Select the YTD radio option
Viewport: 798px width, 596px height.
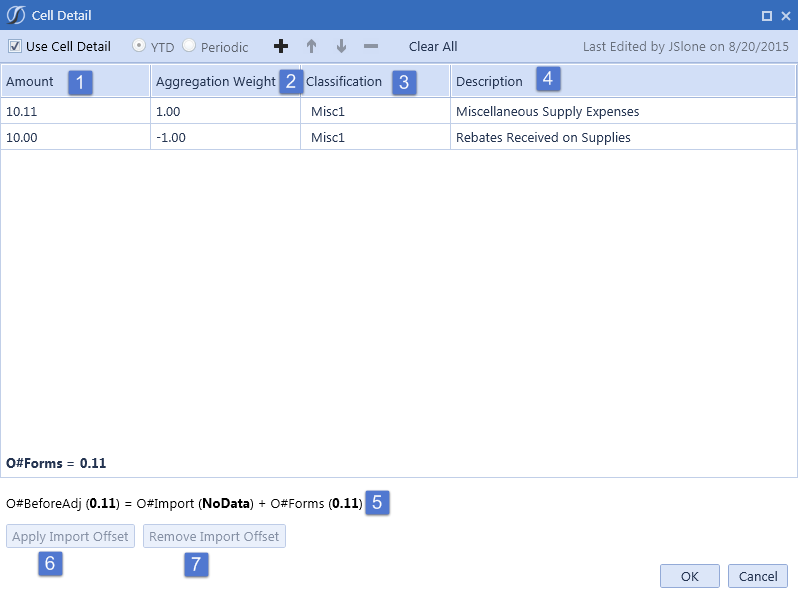click(139, 47)
